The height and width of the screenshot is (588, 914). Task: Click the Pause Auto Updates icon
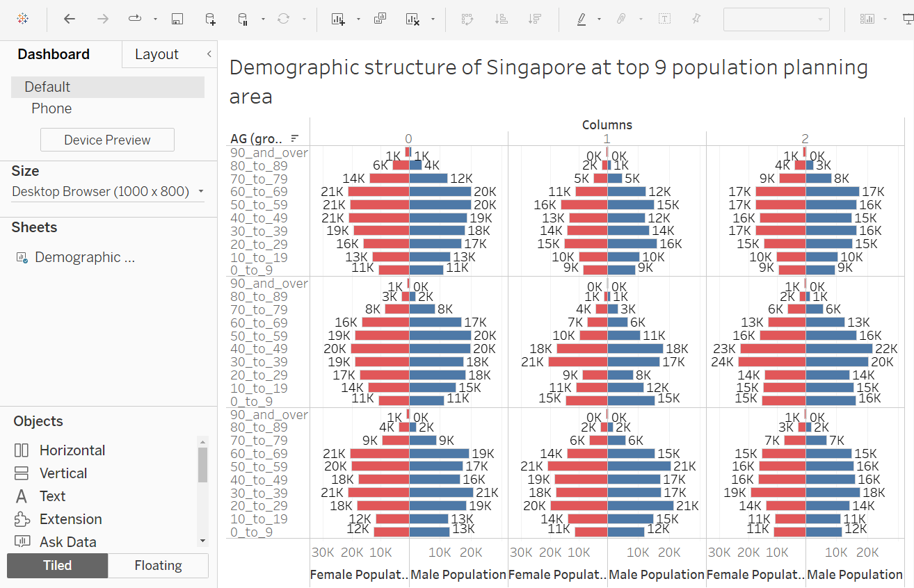[243, 19]
